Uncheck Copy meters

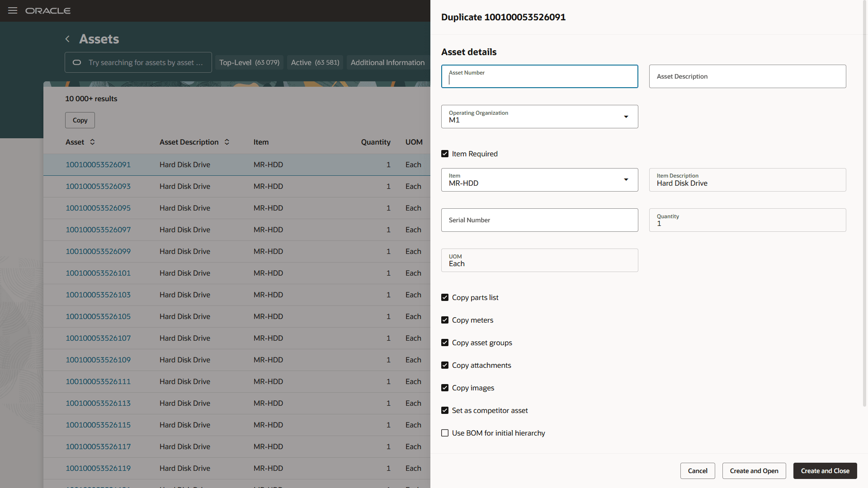coord(445,320)
